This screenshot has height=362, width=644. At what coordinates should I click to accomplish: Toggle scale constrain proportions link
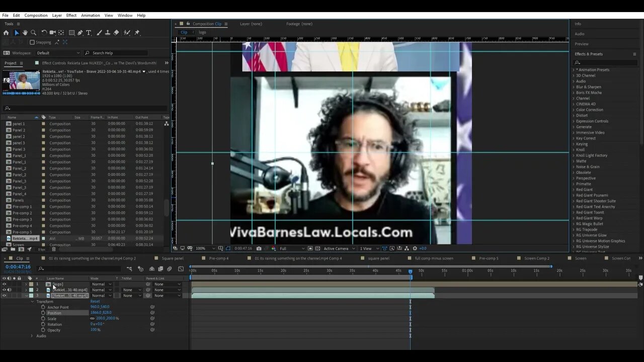click(92, 318)
